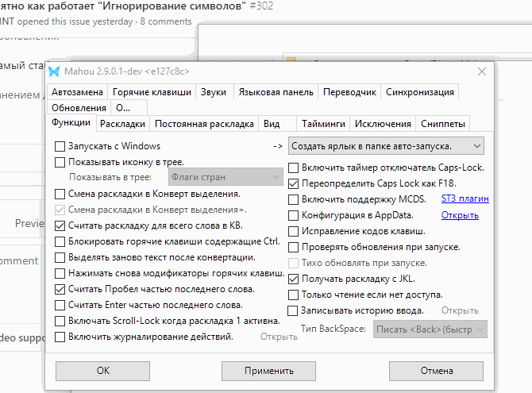The image size is (532, 393).
Task: Toggle Блокировать горячие клавиши содержащие Ctrl
Action: tap(60, 242)
